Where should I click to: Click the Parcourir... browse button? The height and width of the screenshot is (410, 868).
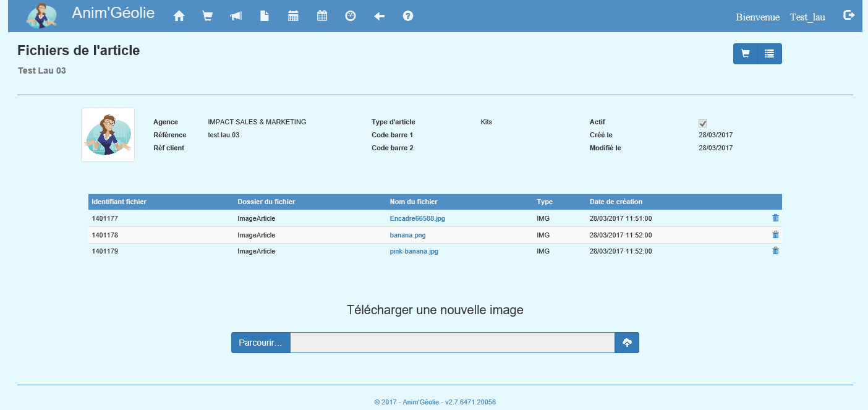tap(261, 343)
